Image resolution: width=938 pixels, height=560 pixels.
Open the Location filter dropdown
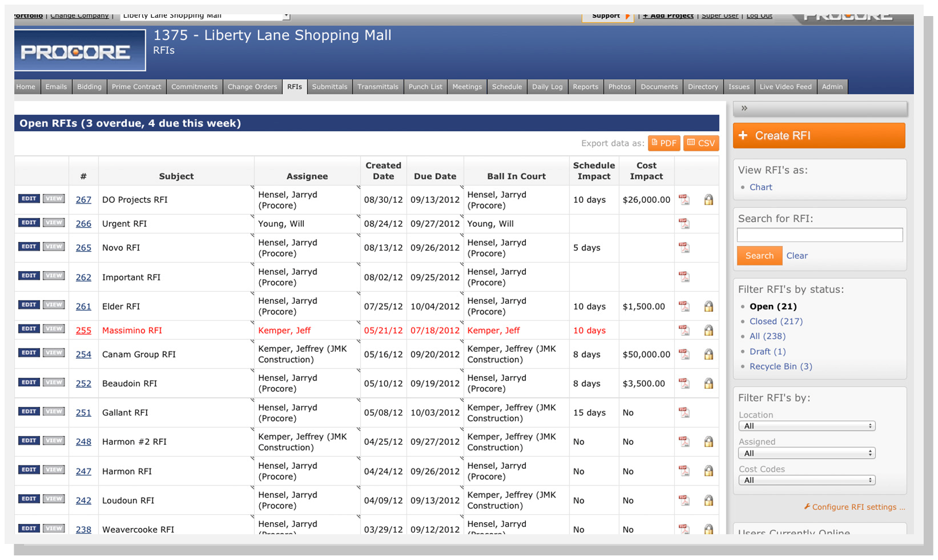coord(806,426)
